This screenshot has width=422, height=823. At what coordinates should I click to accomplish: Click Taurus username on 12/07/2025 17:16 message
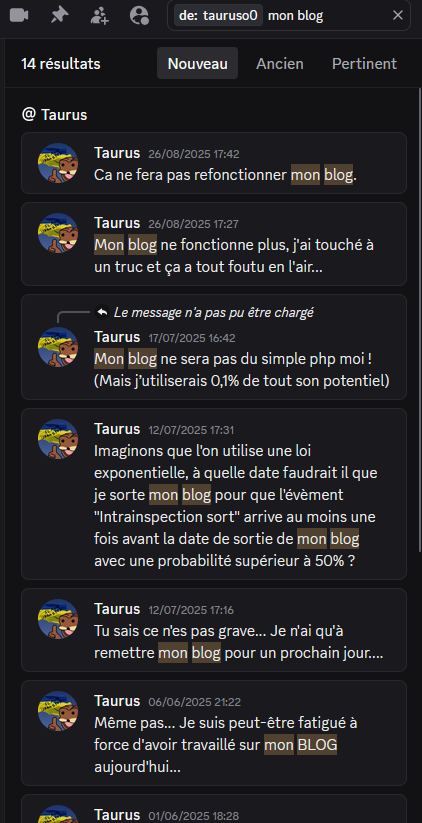click(x=117, y=609)
